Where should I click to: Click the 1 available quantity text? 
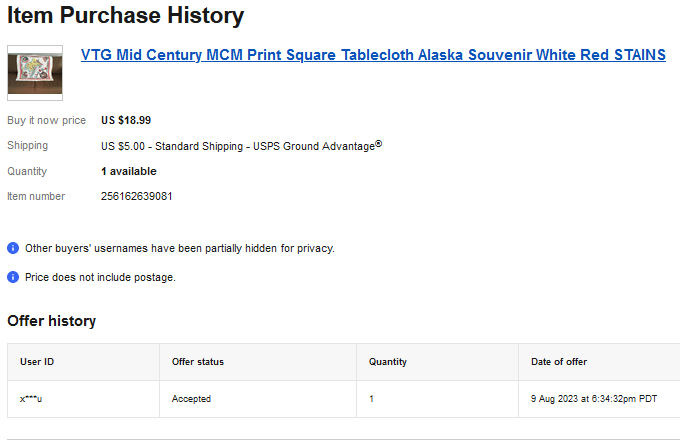click(x=129, y=171)
